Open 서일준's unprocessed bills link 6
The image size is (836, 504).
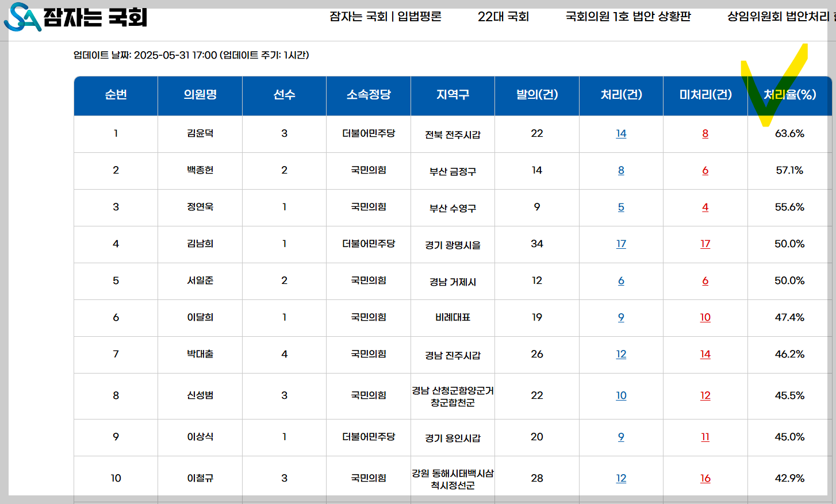705,280
